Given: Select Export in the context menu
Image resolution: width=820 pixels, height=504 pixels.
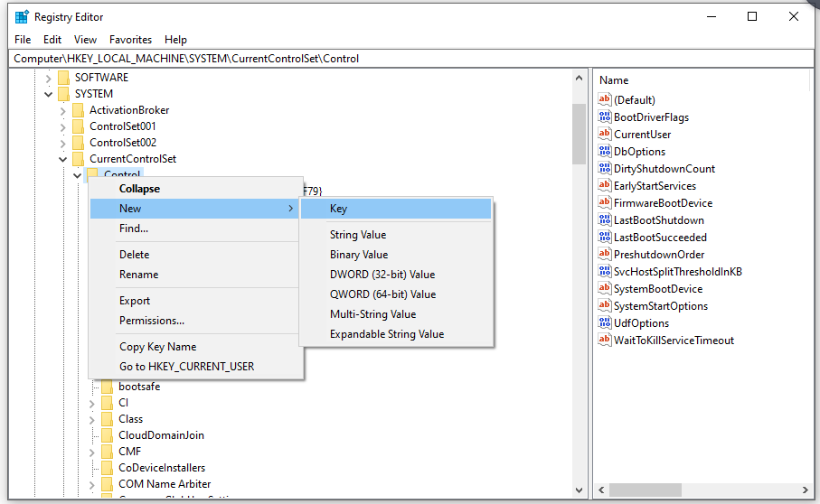Looking at the screenshot, I should tap(194, 300).
